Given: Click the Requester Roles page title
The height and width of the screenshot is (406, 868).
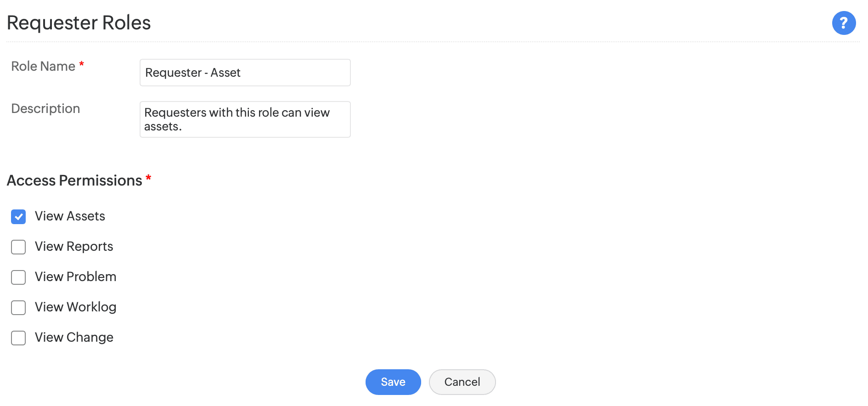Looking at the screenshot, I should click(79, 23).
